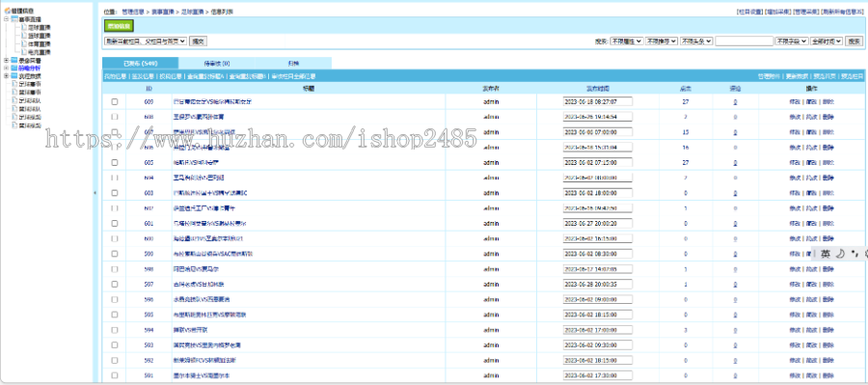Click the 管理信息 root icon in sidebar
The height and width of the screenshot is (385, 868).
click(x=7, y=11)
